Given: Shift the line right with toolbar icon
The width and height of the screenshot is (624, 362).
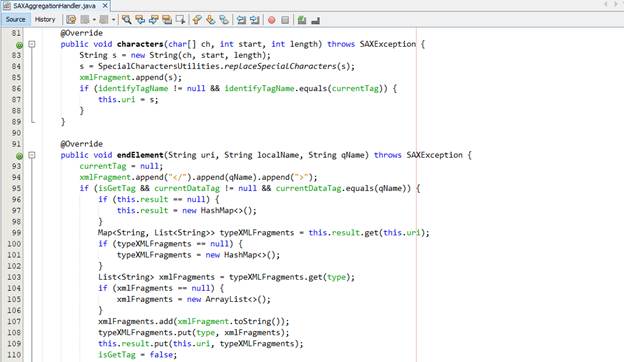Looking at the screenshot, I should [255, 19].
